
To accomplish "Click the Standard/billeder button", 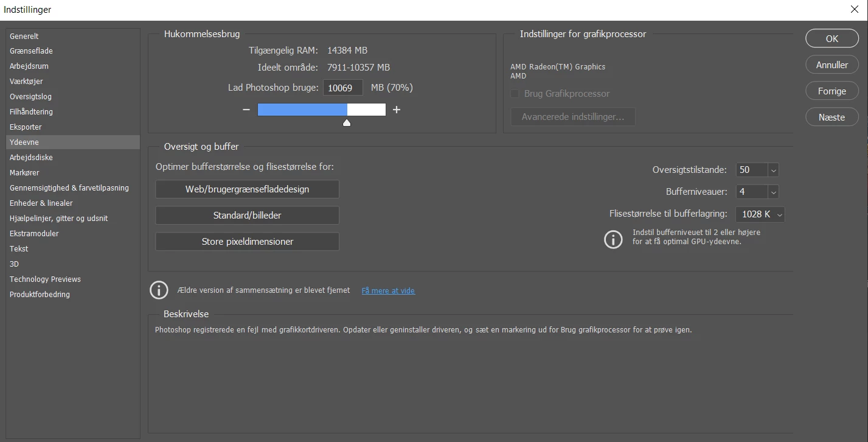I will click(x=247, y=216).
